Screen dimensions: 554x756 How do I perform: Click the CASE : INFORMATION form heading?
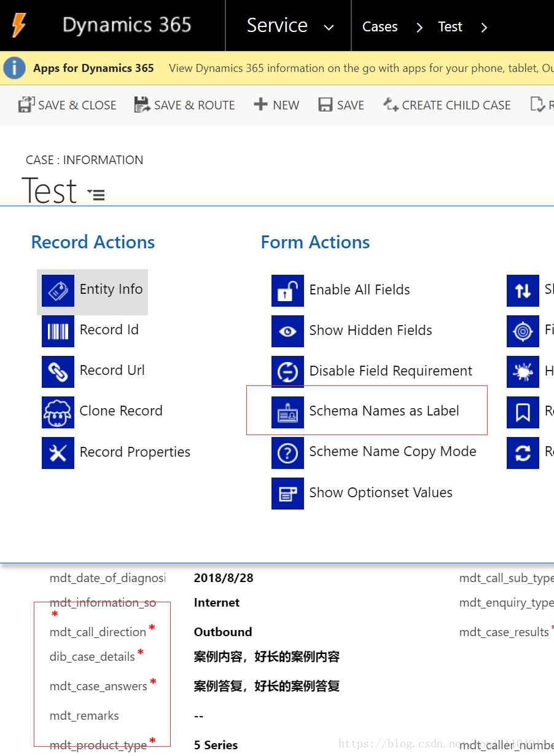coord(84,160)
